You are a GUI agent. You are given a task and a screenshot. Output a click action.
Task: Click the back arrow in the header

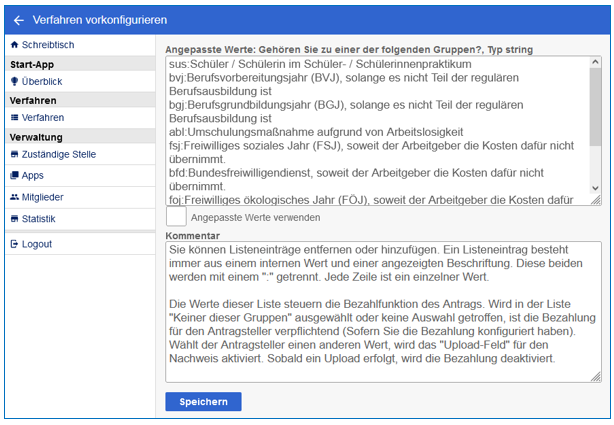pos(18,20)
